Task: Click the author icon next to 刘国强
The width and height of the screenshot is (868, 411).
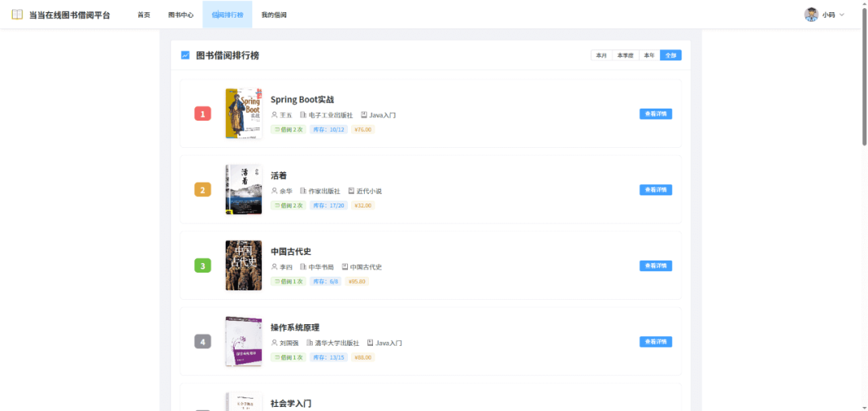Action: click(x=274, y=343)
